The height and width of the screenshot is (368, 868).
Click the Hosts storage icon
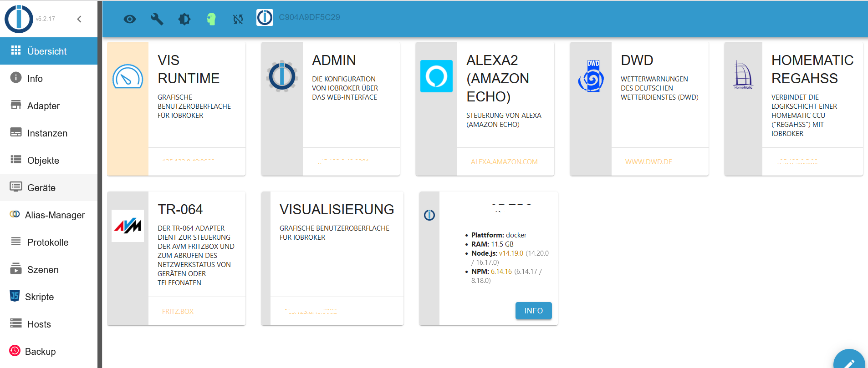[16, 323]
